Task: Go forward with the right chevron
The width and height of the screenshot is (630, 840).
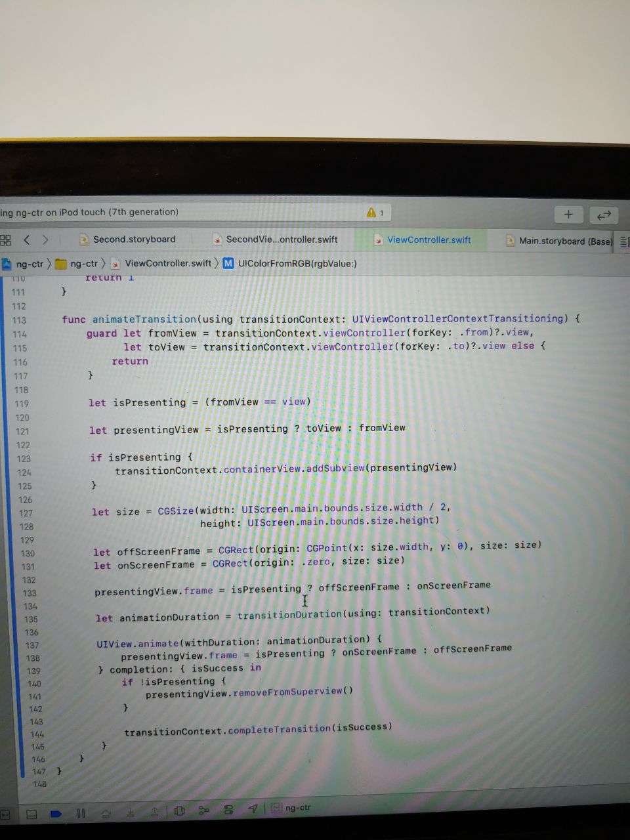Action: click(x=45, y=240)
